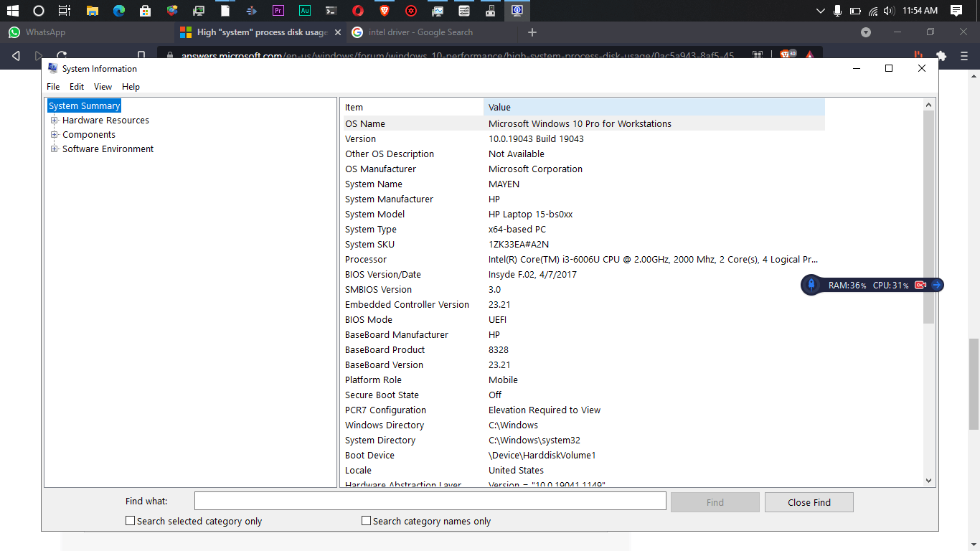Select the Processor row
Image resolution: width=980 pixels, height=551 pixels.
pos(583,259)
